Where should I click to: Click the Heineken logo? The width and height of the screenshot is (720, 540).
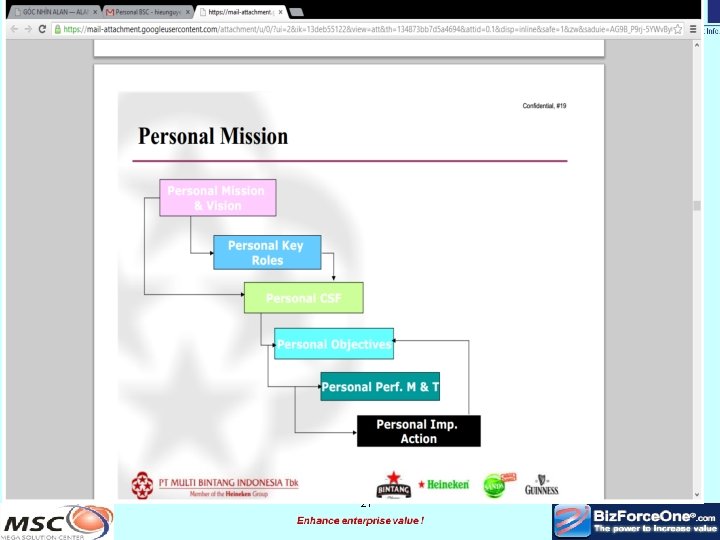[444, 484]
